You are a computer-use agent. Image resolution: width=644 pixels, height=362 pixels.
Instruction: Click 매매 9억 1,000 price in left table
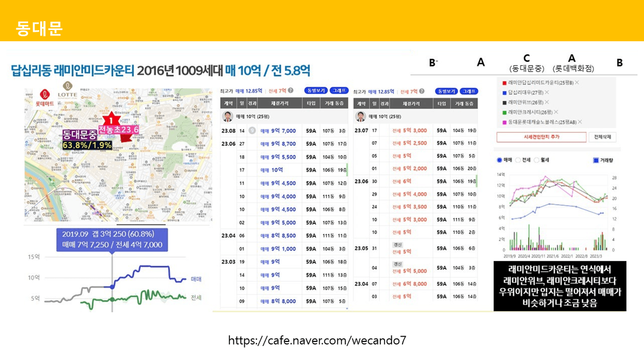tap(278, 249)
